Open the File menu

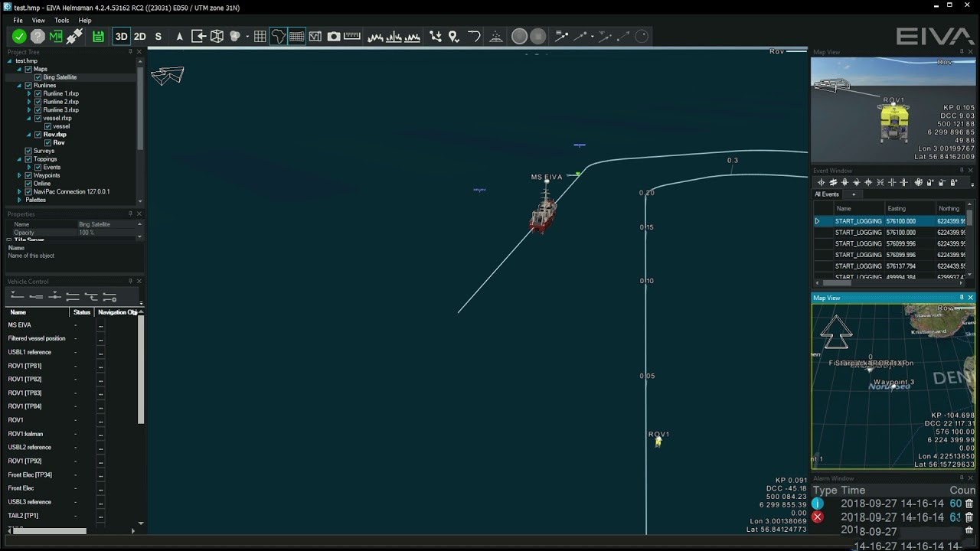pos(18,21)
